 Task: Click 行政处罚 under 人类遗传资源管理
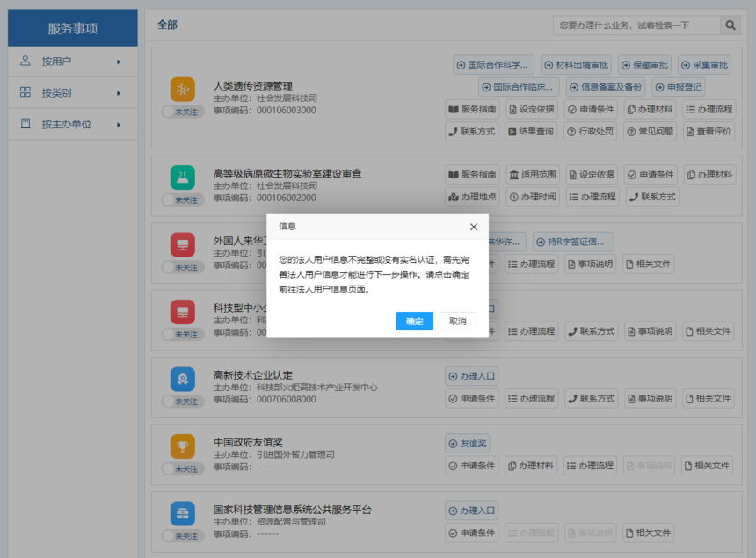(590, 132)
